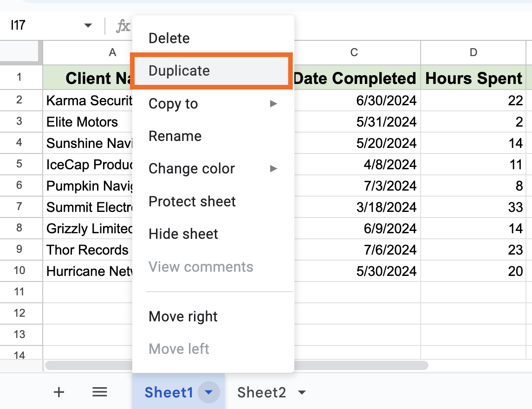This screenshot has height=409, width=532.
Task: Select column D header
Action: (x=474, y=52)
